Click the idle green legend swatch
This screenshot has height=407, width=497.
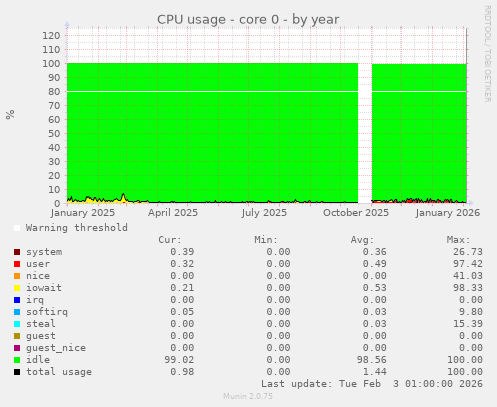point(17,360)
